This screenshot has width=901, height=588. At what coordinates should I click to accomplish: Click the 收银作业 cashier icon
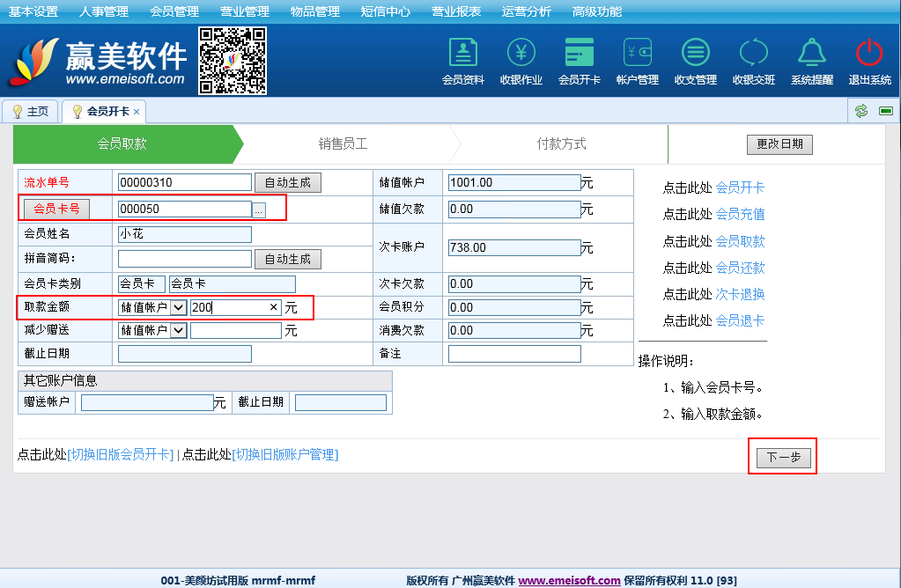coord(521,55)
